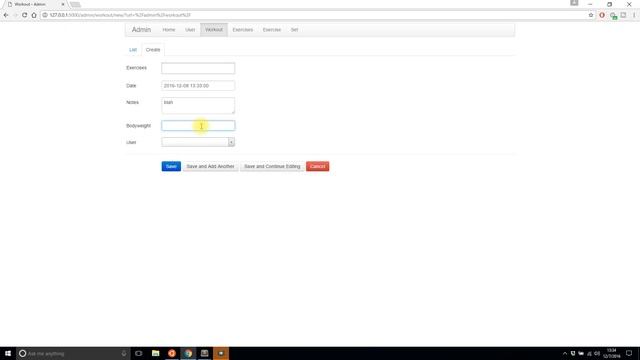Go back using the browser back arrow
Viewport: 640px width, 360px height.
[x=6, y=15]
